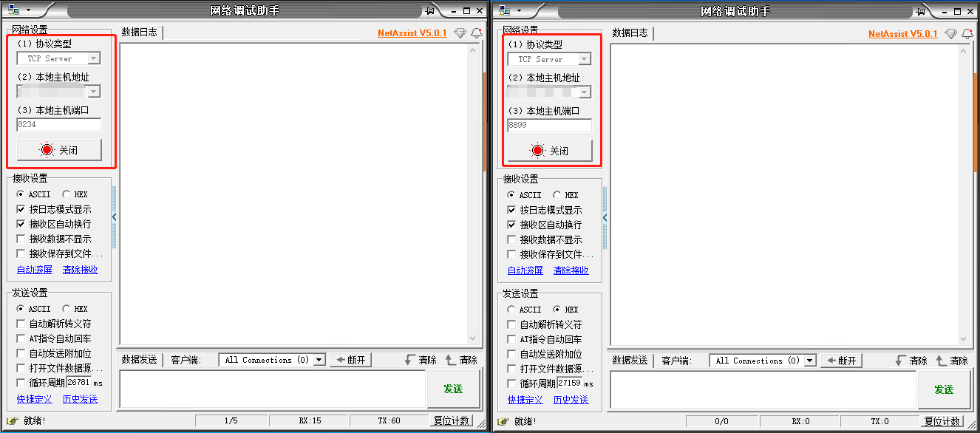Click 复位计数 in port 8899 window
The image size is (980, 433).
pyautogui.click(x=942, y=421)
